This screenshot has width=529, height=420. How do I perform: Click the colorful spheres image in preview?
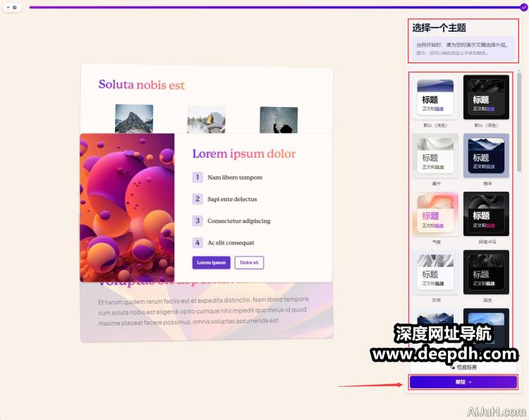(127, 208)
